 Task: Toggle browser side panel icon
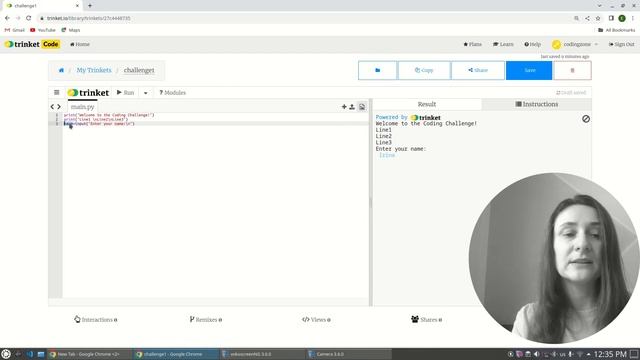pos(611,18)
